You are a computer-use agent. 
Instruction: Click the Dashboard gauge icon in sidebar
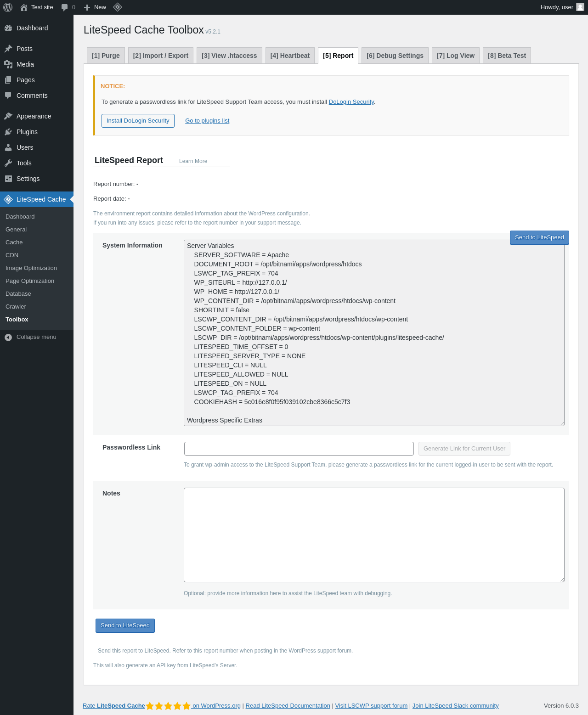(x=8, y=28)
